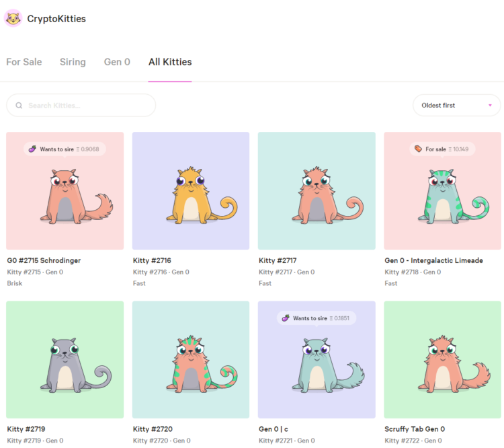504x448 pixels.
Task: Click the Kitty #2720 · Gen 0 subtitle
Action: click(x=162, y=441)
